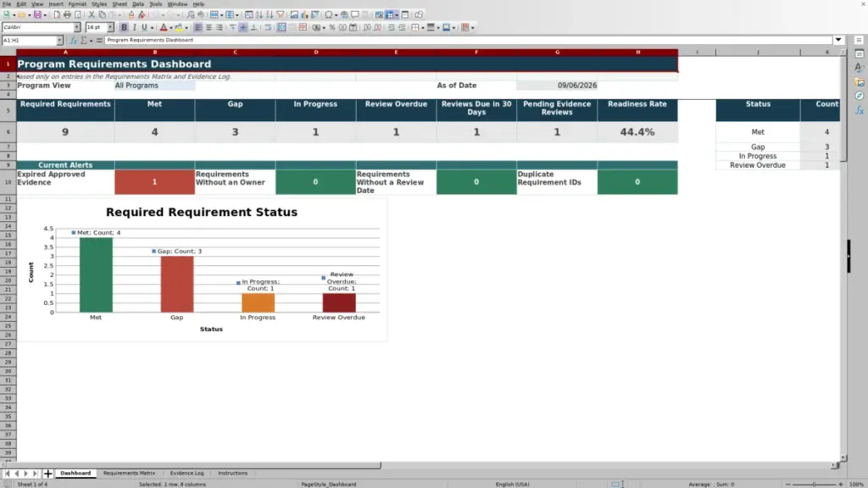Click the Save document icon
Screen dimensions: 868x488
(x=37, y=14)
